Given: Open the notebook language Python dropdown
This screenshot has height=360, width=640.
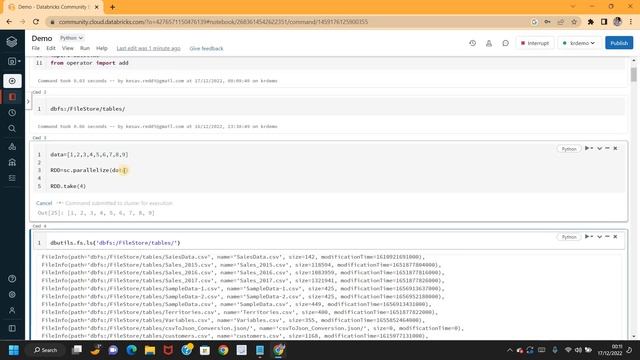Looking at the screenshot, I should (x=71, y=38).
